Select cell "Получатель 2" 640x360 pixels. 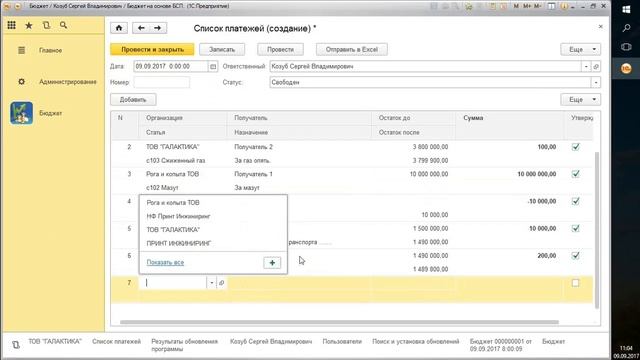click(x=253, y=147)
